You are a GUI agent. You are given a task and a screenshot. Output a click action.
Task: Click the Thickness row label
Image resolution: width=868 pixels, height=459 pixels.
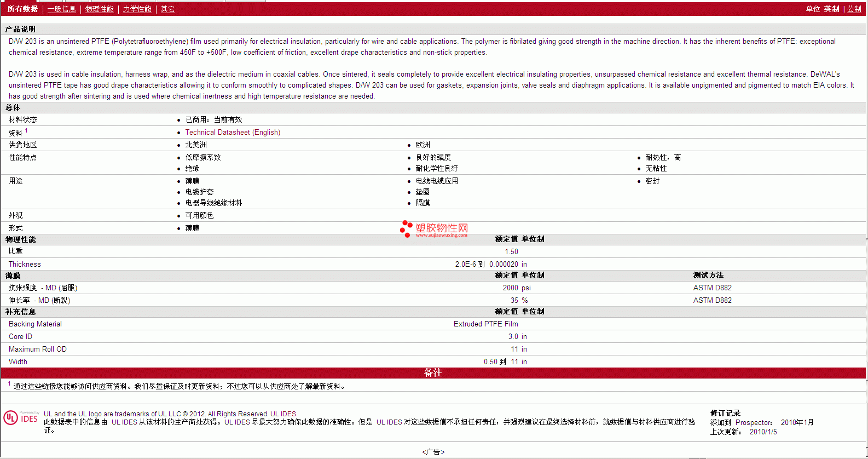pyautogui.click(x=25, y=265)
